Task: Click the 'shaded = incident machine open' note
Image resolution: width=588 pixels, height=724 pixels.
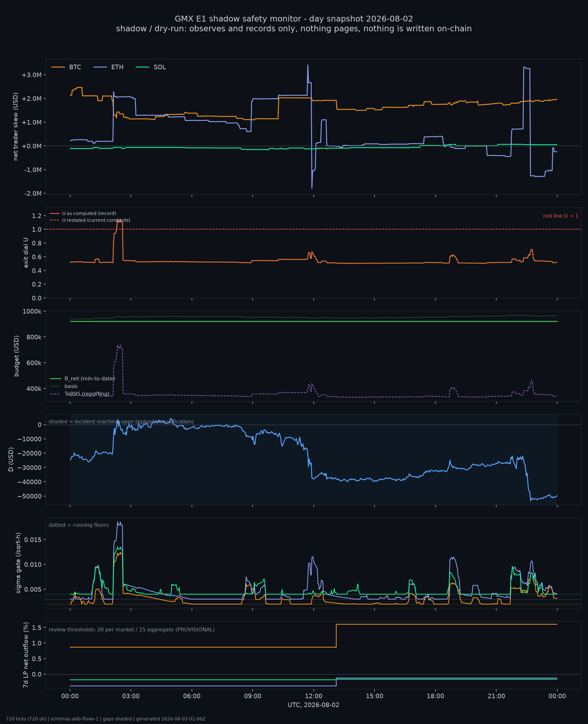Action: pos(121,421)
